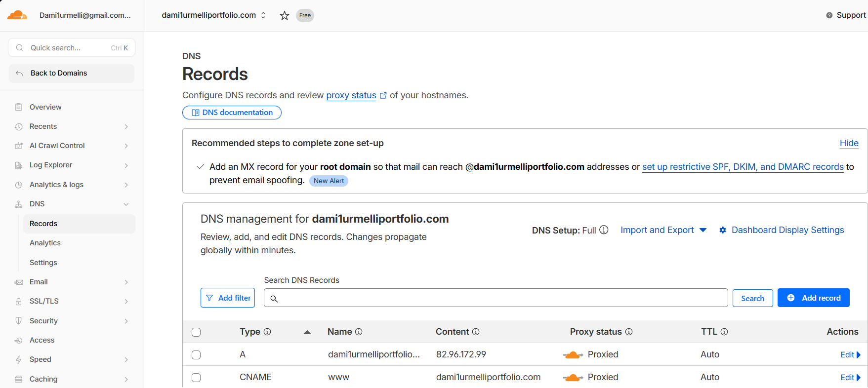The image size is (868, 388).
Task: Focus the Quick search box
Action: tap(72, 48)
